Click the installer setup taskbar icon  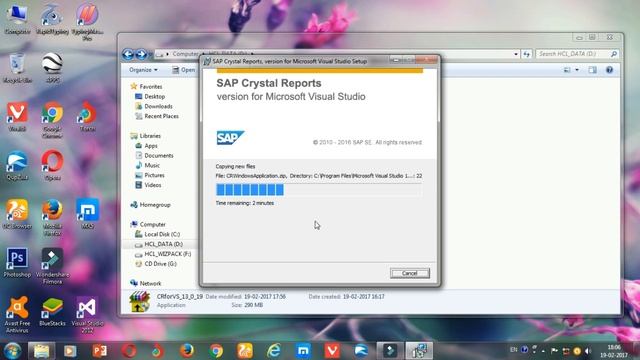pyautogui.click(x=419, y=351)
